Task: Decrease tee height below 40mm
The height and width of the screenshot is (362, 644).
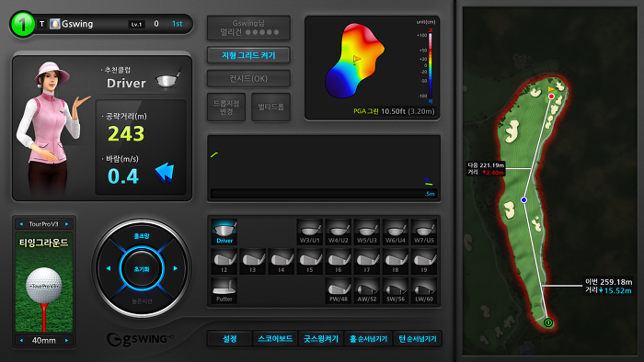Action: click(21, 340)
